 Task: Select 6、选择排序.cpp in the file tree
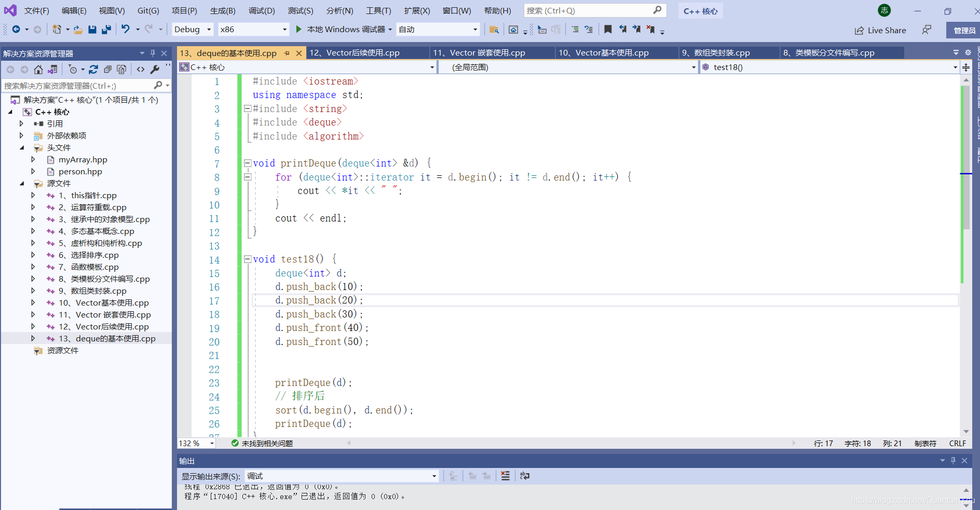(89, 255)
